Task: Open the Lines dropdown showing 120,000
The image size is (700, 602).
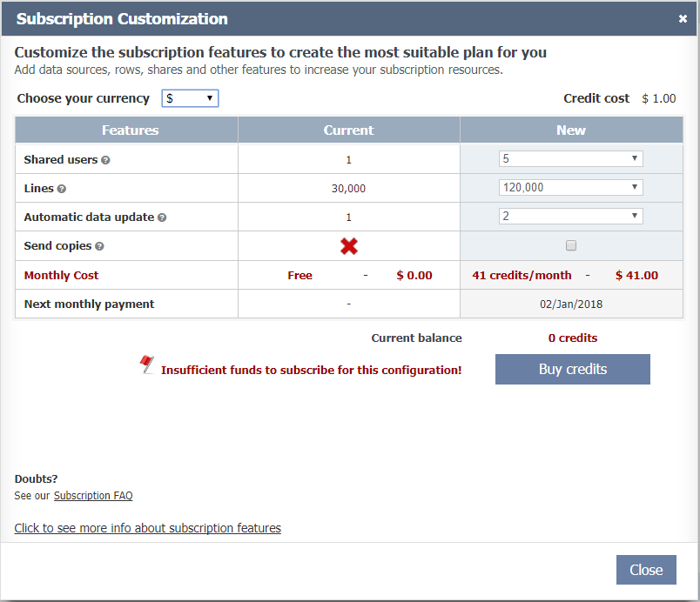Action: pos(570,188)
